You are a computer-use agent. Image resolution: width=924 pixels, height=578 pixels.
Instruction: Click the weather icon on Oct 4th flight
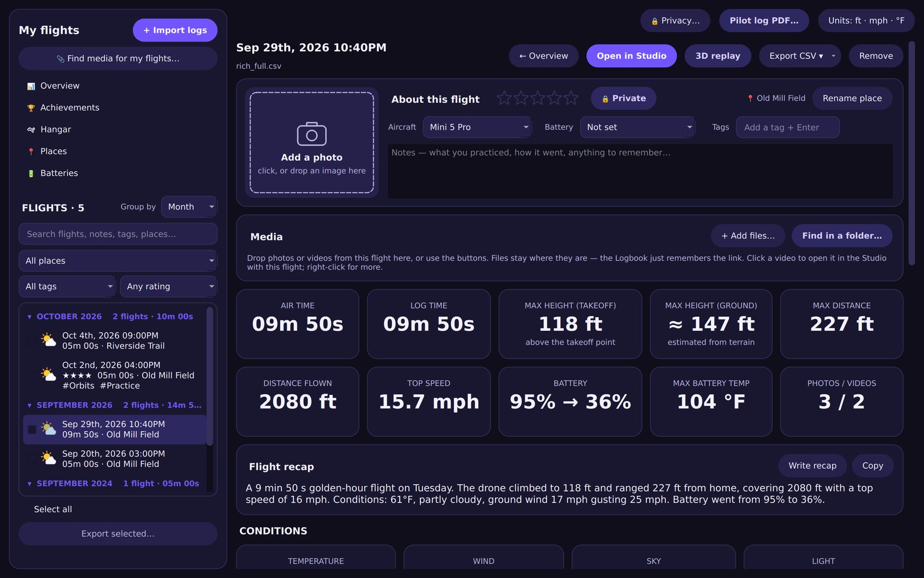(x=49, y=340)
